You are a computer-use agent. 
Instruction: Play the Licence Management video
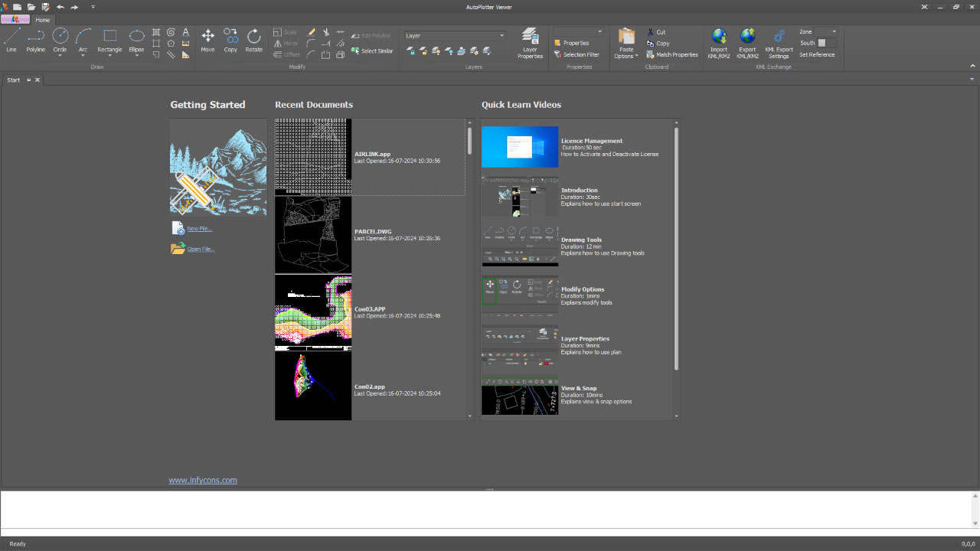pyautogui.click(x=520, y=147)
